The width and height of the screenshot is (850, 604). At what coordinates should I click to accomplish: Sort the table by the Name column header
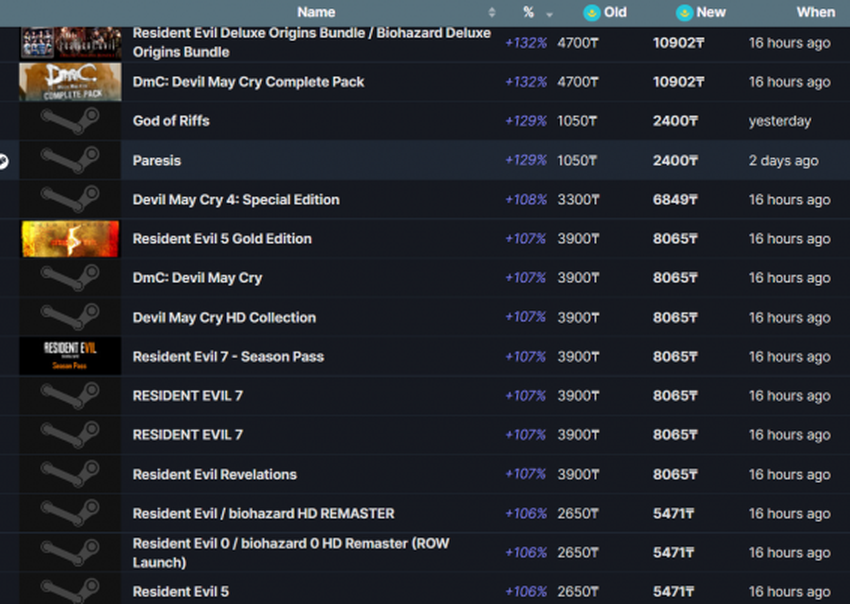(x=316, y=12)
